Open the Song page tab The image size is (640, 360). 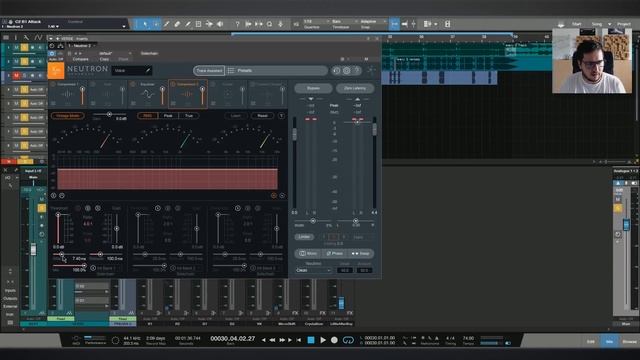pyautogui.click(x=597, y=24)
